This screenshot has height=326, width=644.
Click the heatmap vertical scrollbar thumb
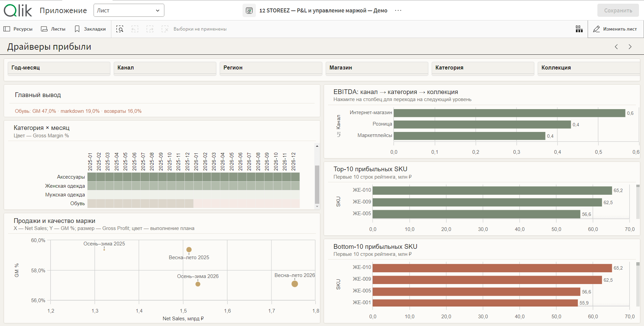(317, 185)
